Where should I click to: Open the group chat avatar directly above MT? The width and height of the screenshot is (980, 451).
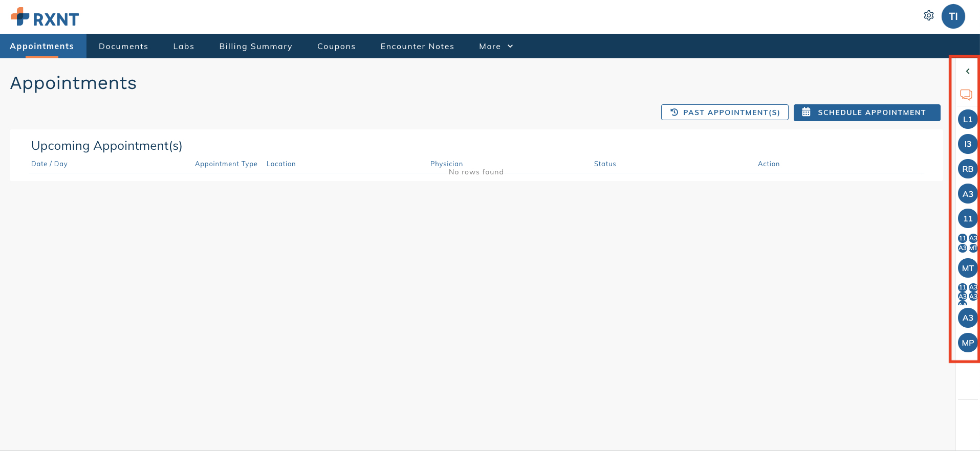tap(968, 243)
